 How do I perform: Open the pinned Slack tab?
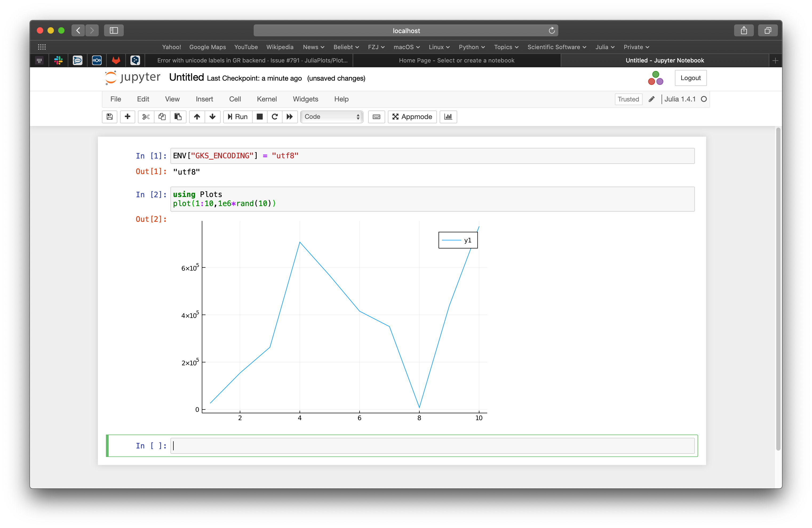58,60
